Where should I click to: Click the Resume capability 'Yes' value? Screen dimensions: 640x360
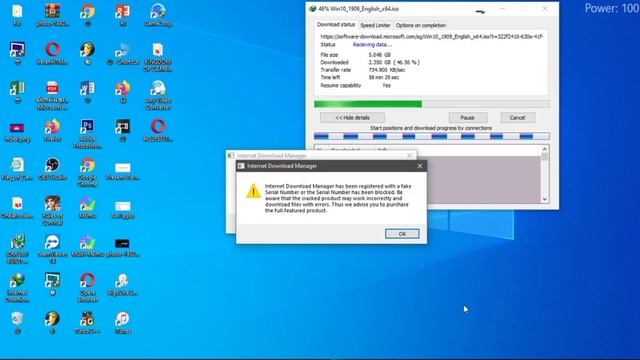386,85
